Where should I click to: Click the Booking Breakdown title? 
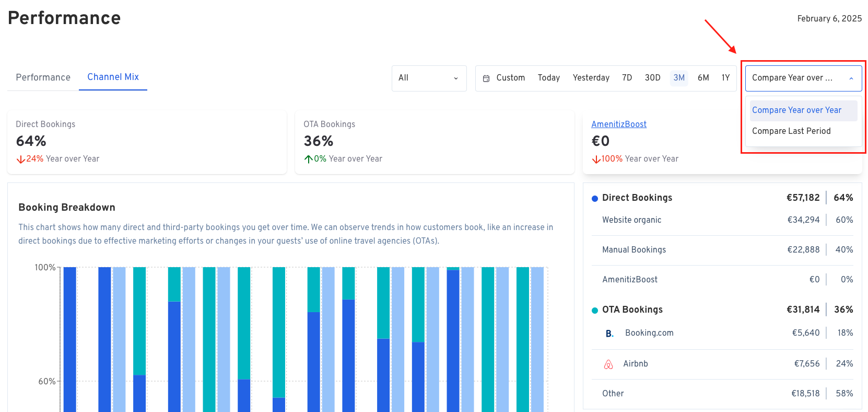tap(67, 208)
